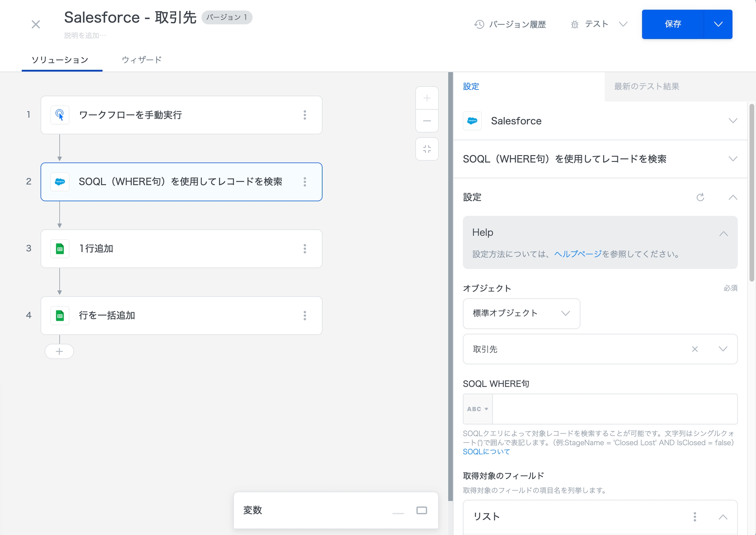Collapse the Help section
756x535 pixels.
coord(724,233)
